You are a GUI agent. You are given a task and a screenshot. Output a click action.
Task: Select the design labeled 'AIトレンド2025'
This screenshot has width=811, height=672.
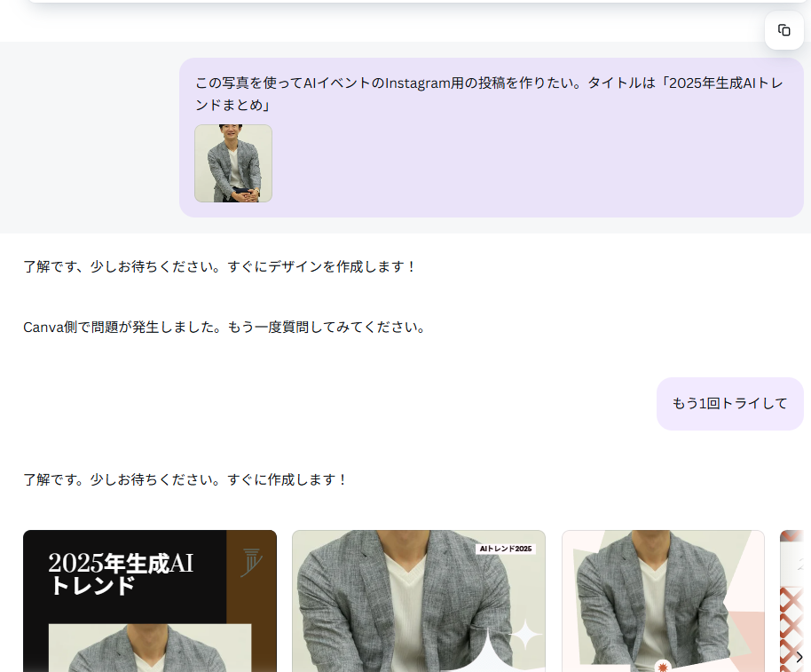click(x=418, y=600)
